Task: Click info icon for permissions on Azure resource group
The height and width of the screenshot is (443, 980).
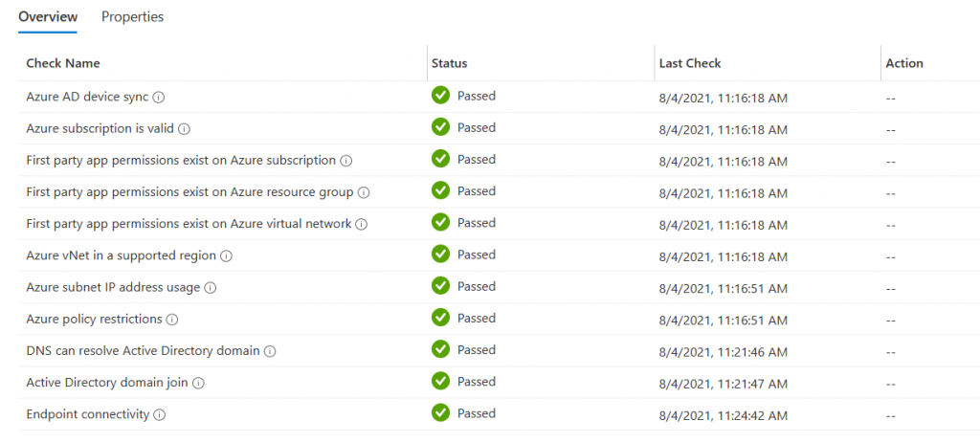Action: click(364, 193)
